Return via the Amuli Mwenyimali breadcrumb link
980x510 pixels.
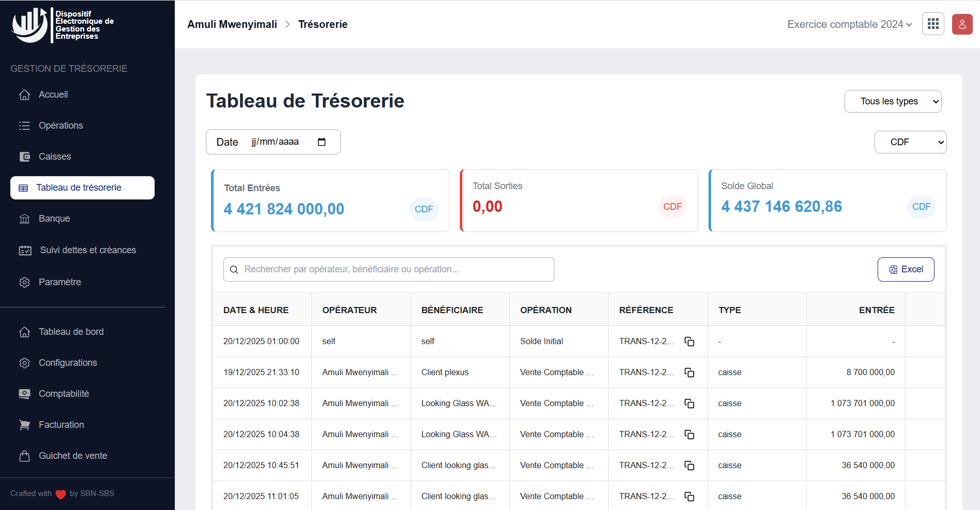point(232,24)
